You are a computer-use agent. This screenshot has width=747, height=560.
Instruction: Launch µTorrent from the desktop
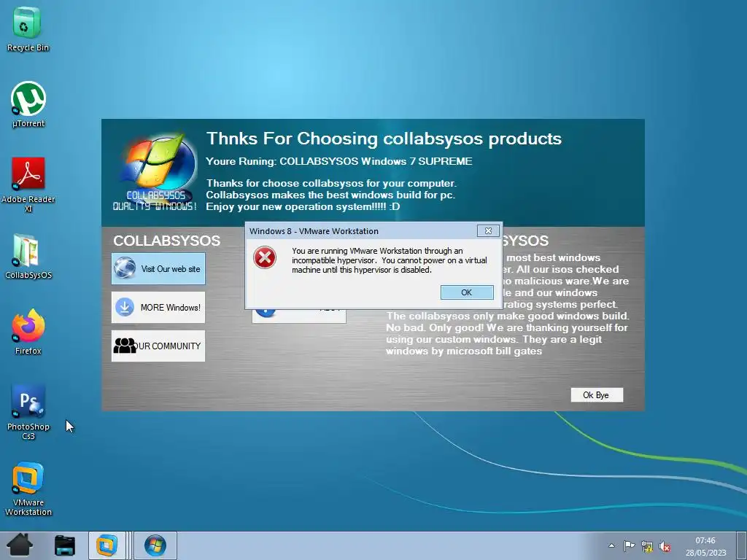point(28,104)
